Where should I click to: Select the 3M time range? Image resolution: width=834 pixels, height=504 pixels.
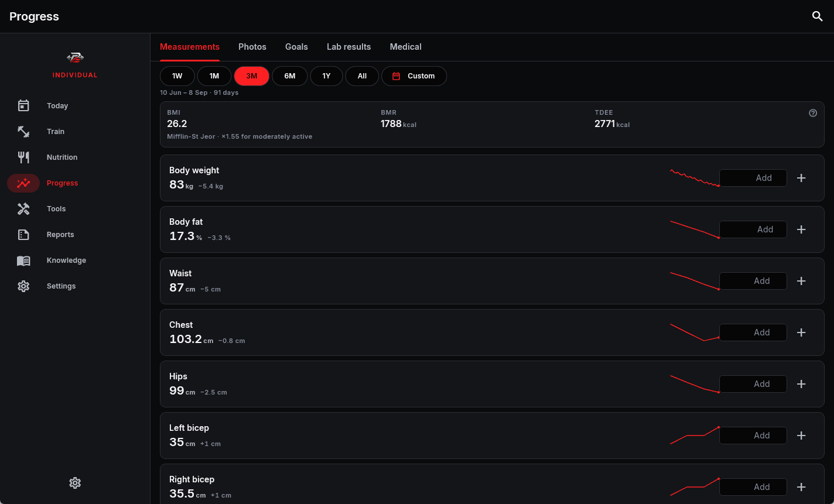pos(252,76)
